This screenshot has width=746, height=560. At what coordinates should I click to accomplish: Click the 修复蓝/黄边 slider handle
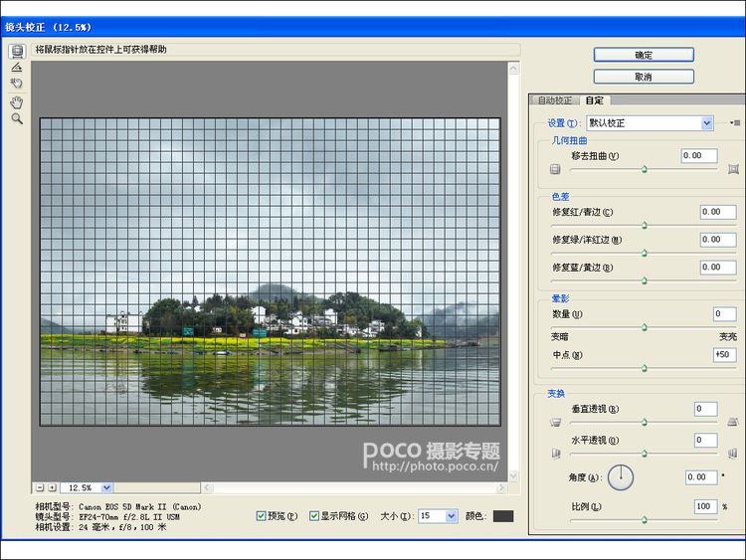[645, 280]
